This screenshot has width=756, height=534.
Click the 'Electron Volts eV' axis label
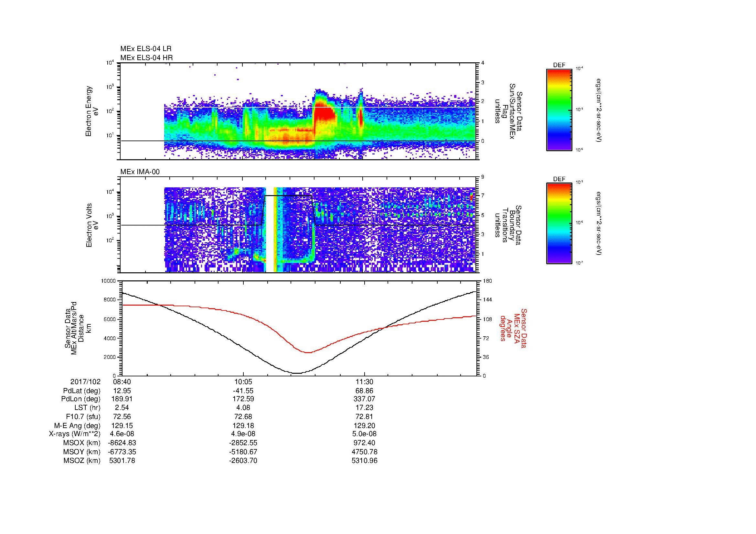92,225
